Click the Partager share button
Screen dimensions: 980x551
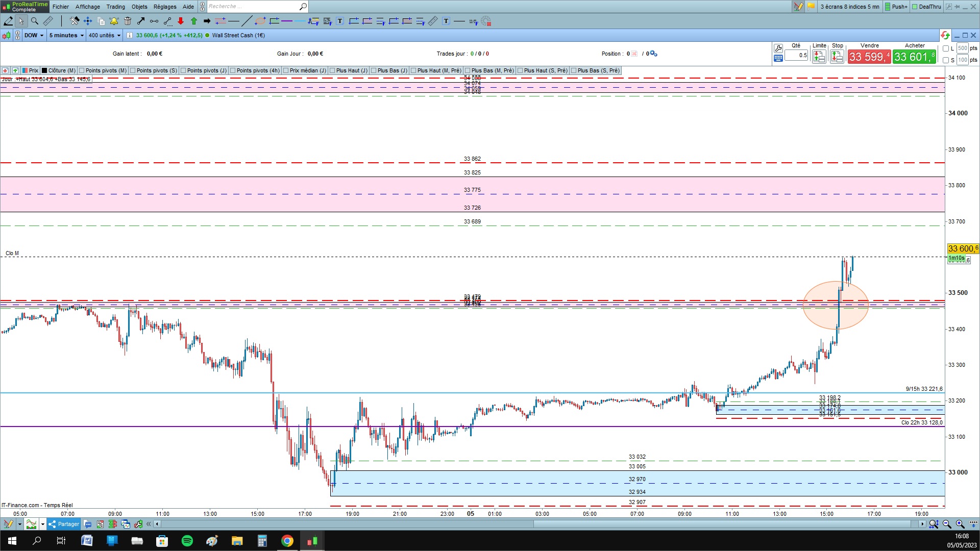[64, 524]
